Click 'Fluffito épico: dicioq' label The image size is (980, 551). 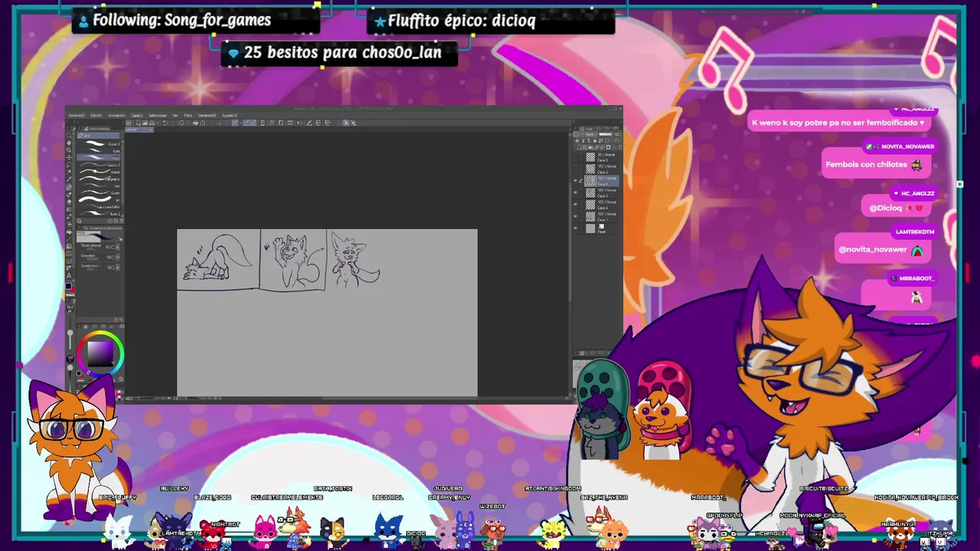tap(461, 21)
